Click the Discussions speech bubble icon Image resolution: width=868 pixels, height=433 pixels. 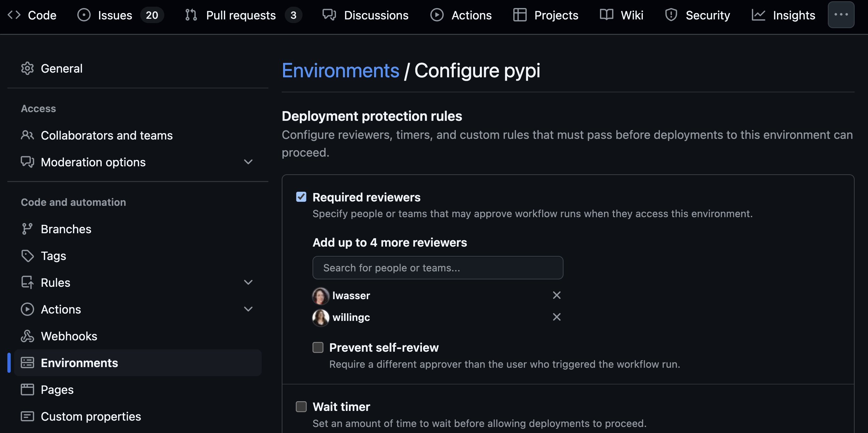click(329, 15)
